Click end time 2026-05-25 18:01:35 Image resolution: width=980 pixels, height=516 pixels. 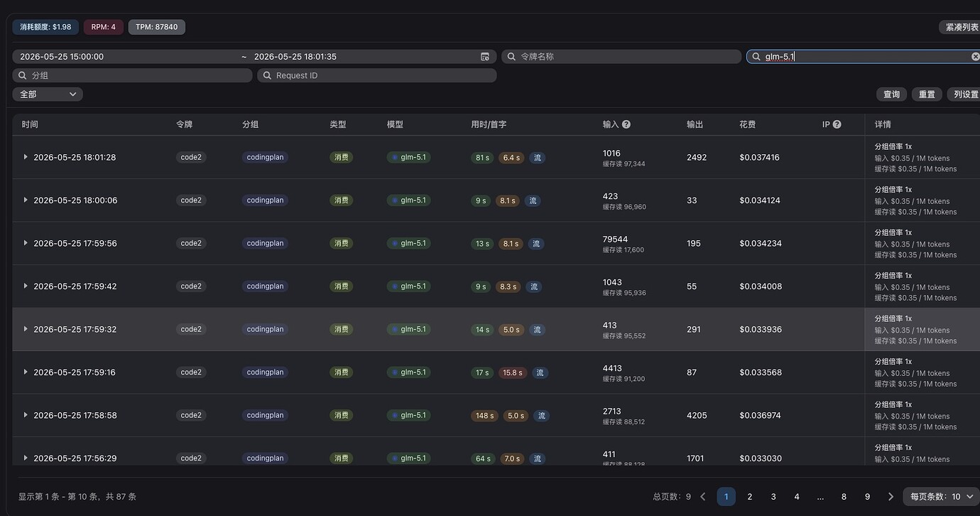coord(295,57)
